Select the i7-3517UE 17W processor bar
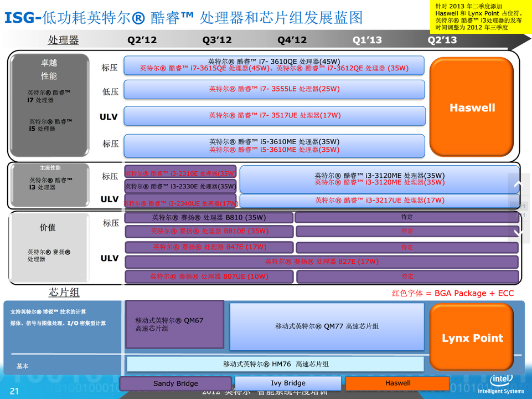Viewport: 532px width, 399px height. coord(274,116)
